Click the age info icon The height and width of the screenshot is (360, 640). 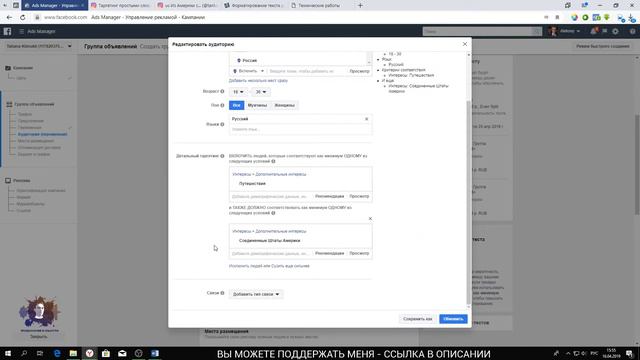[222, 91]
